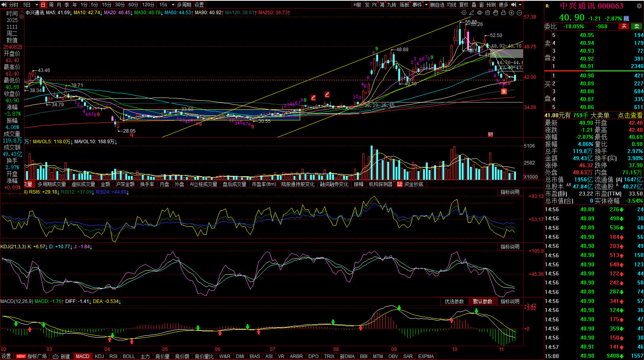Toggle 复权 price adjustment
The height and width of the screenshot is (360, 644).
tap(464, 5)
